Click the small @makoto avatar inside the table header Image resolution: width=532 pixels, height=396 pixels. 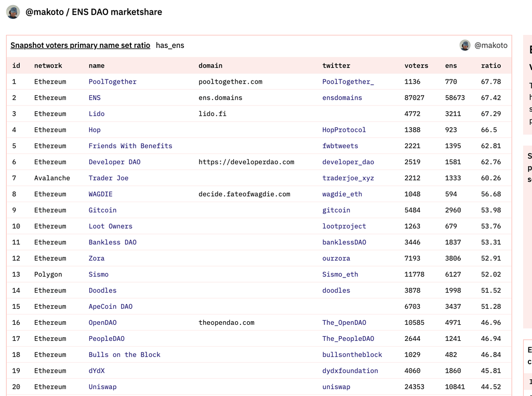click(464, 45)
